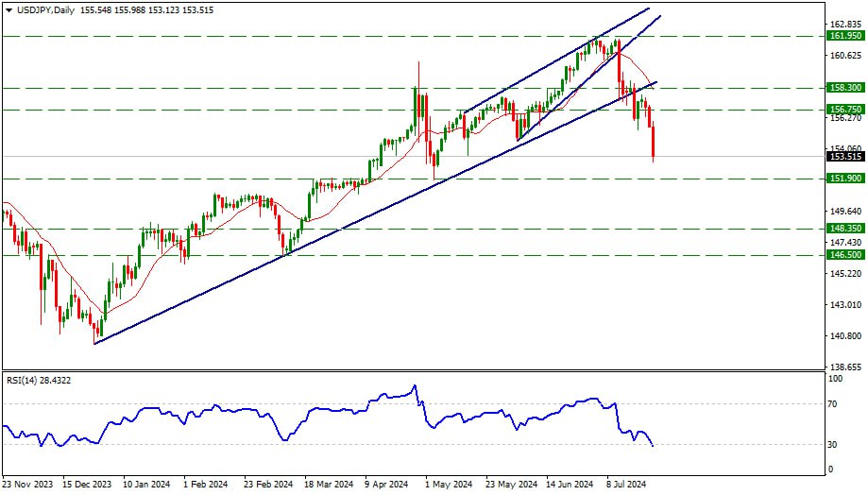The image size is (868, 495).
Task: Select the 1 Feb 2024 date label
Action: coord(206,485)
